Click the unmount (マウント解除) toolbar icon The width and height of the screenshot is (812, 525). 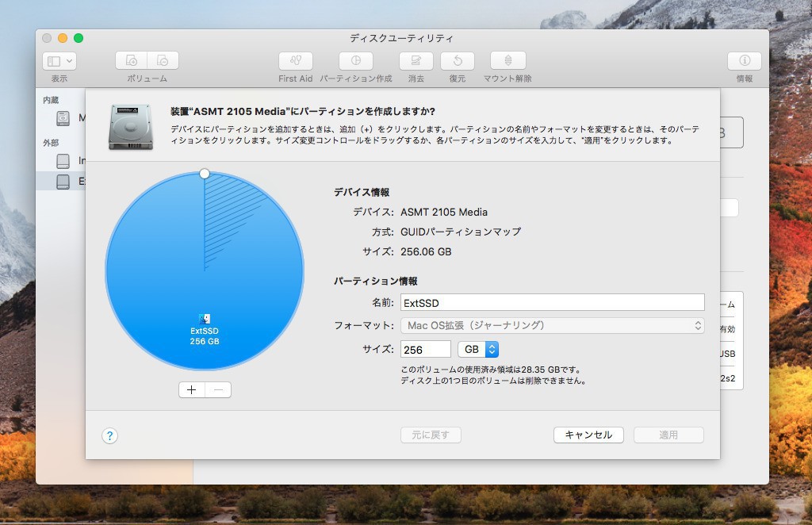pos(508,60)
